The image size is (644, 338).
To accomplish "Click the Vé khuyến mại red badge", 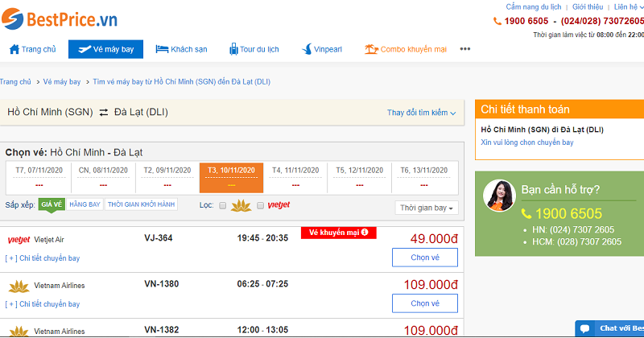I will click(x=338, y=233).
